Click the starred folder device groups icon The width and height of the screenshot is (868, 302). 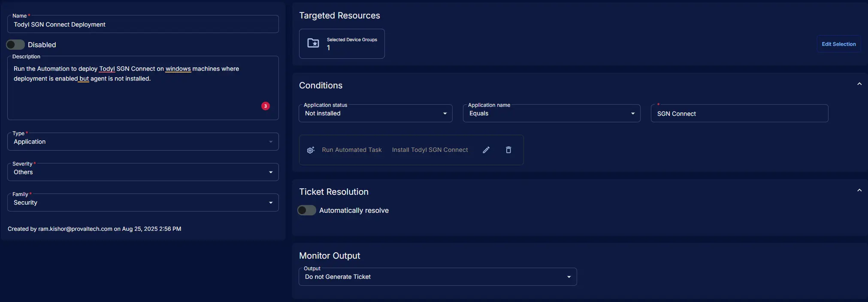click(x=313, y=43)
